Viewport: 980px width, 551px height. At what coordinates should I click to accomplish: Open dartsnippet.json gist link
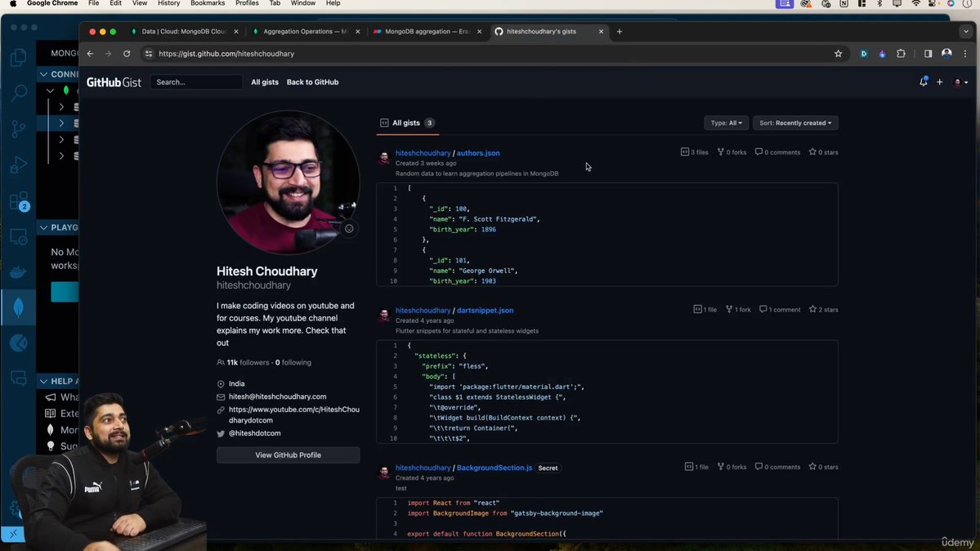(x=485, y=310)
